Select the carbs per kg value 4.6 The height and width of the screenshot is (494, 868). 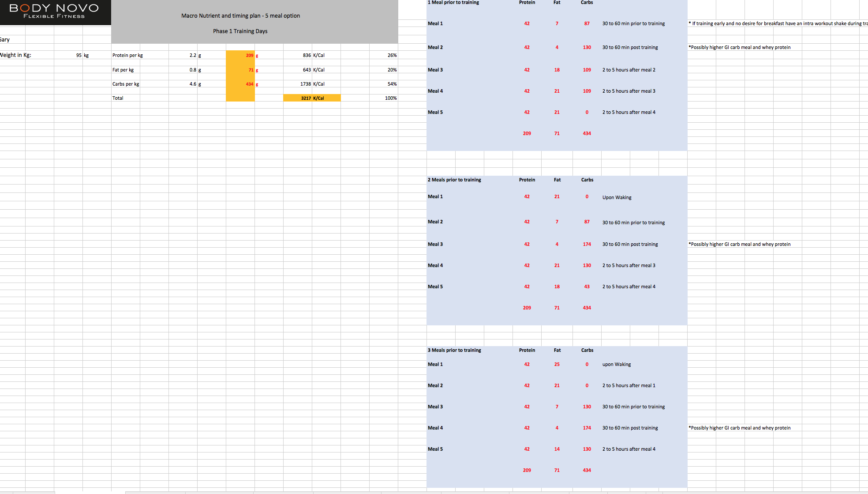tap(193, 84)
